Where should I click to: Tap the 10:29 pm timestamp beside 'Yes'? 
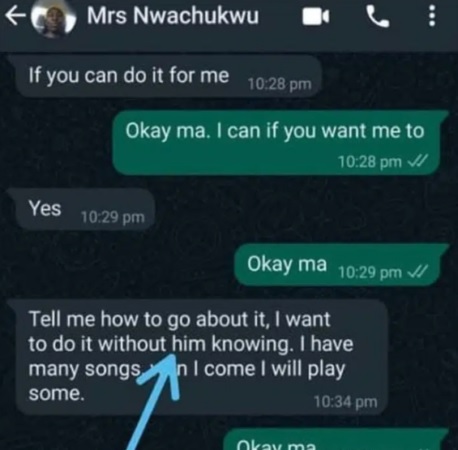113,218
